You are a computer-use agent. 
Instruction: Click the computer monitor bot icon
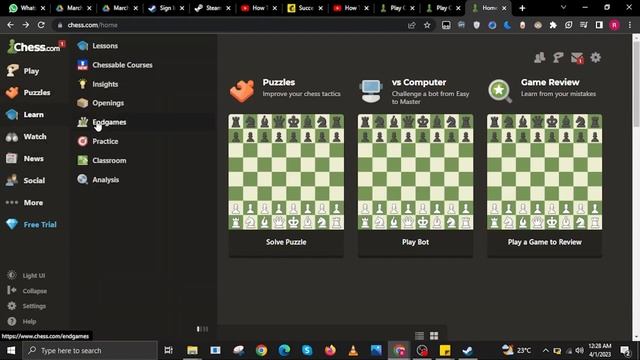pyautogui.click(x=371, y=91)
